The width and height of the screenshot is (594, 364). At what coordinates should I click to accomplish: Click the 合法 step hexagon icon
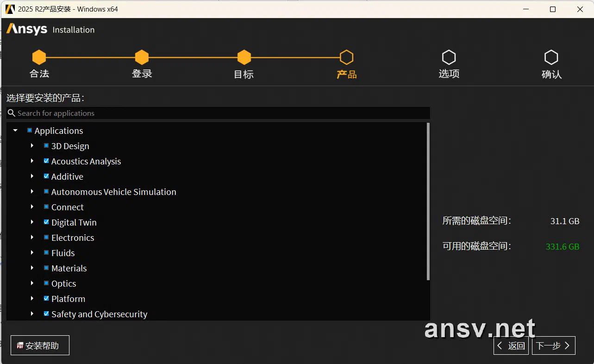(x=39, y=57)
